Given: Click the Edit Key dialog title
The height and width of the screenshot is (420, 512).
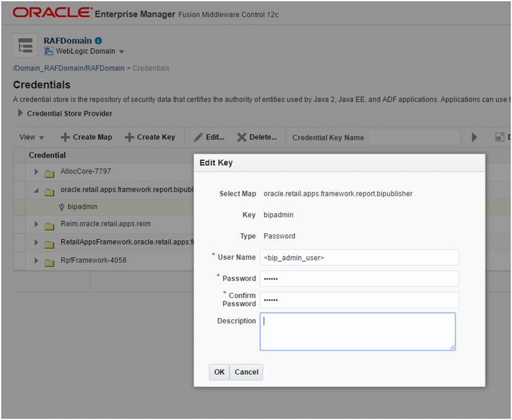Looking at the screenshot, I should point(216,163).
